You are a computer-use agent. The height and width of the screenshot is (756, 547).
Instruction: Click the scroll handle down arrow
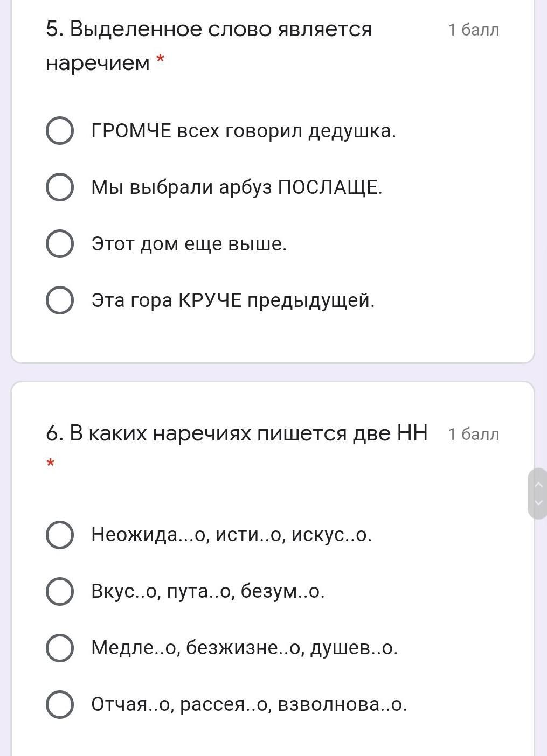click(x=538, y=502)
